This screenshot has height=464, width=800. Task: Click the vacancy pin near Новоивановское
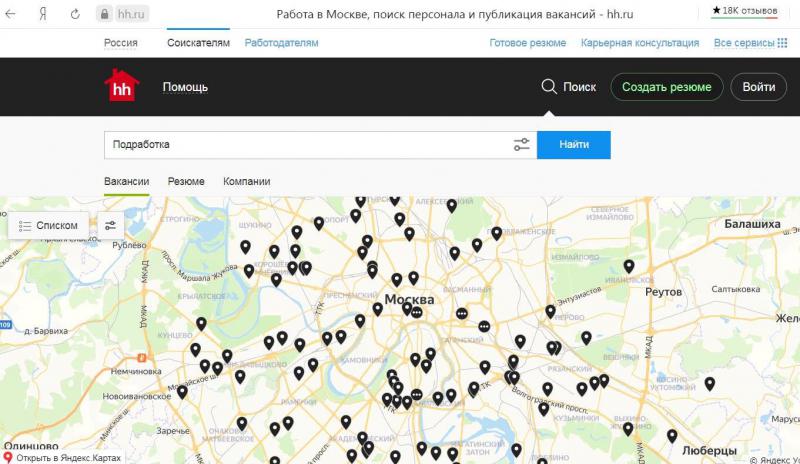[182, 392]
